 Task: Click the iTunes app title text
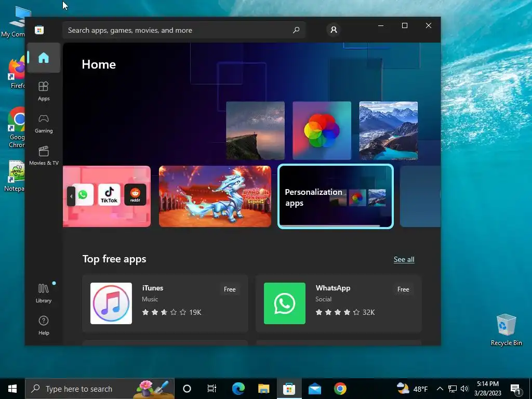pos(153,288)
